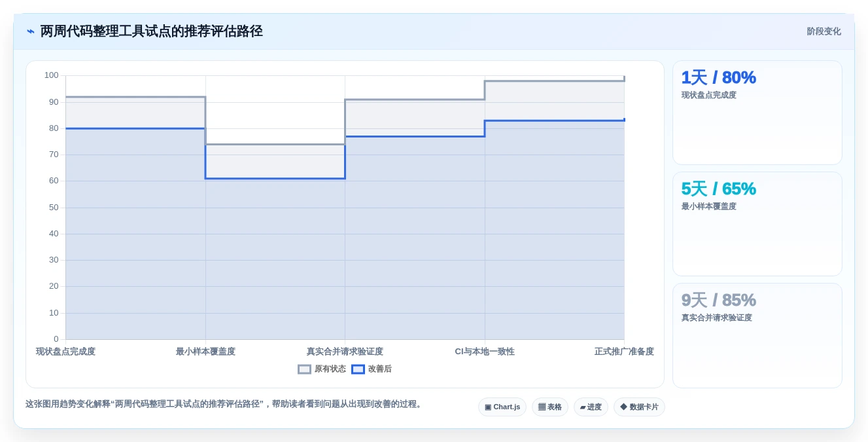Click the 真实合并请求验证度 label in third card
Screen dimensions: 868x442
716,318
